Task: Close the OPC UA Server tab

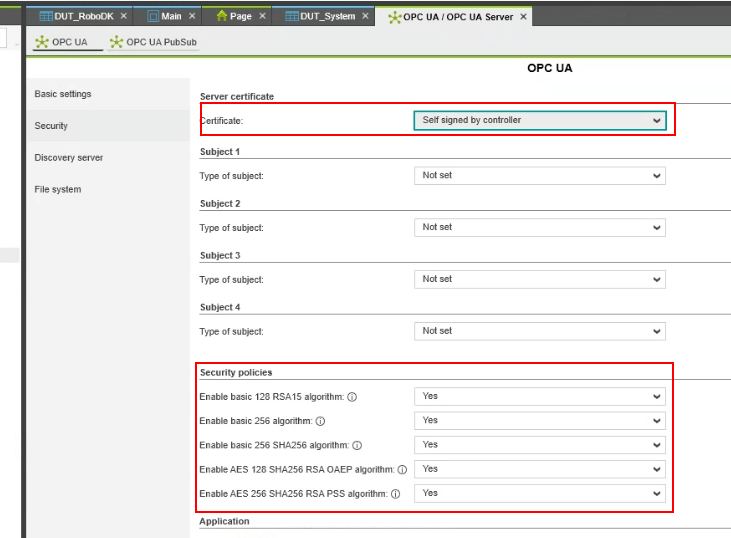Action: 524,17
